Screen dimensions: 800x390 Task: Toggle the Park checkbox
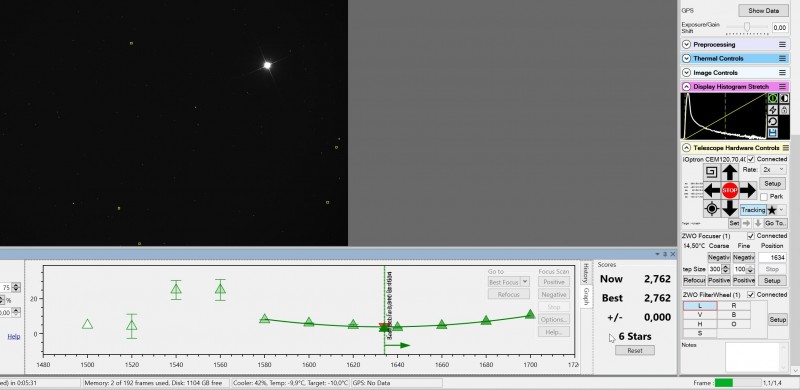tap(764, 197)
